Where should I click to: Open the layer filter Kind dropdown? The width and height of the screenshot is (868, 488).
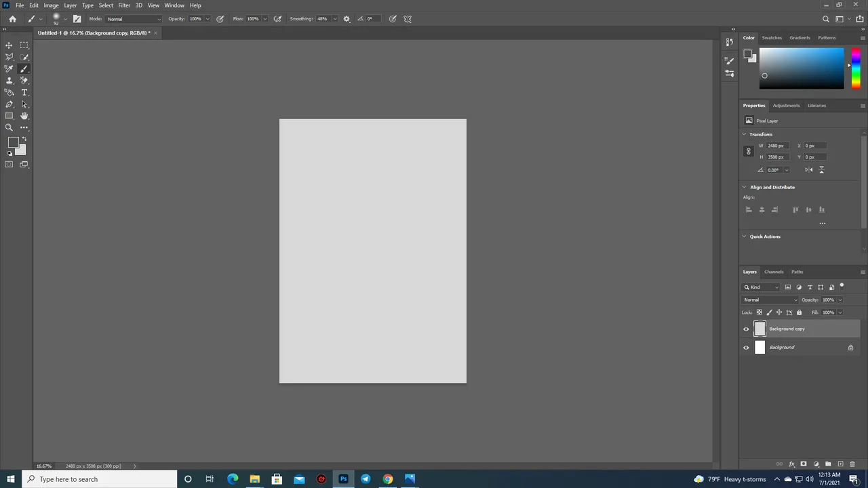pos(762,287)
